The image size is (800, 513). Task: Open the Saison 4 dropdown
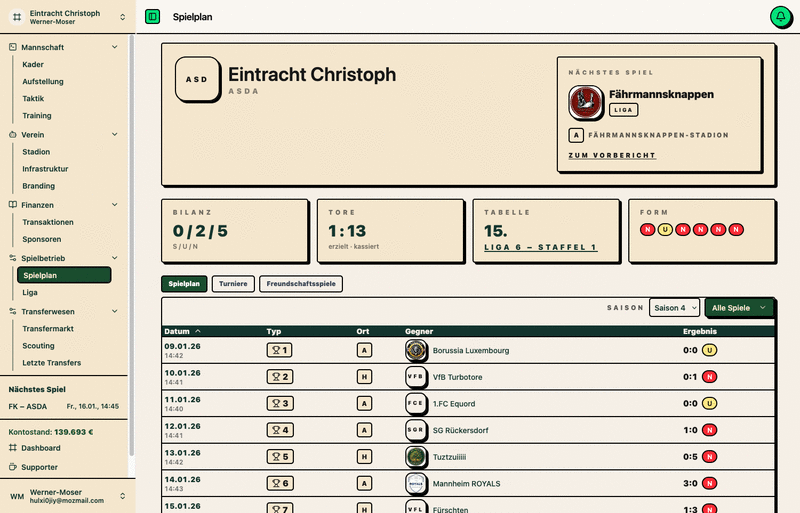coord(674,308)
